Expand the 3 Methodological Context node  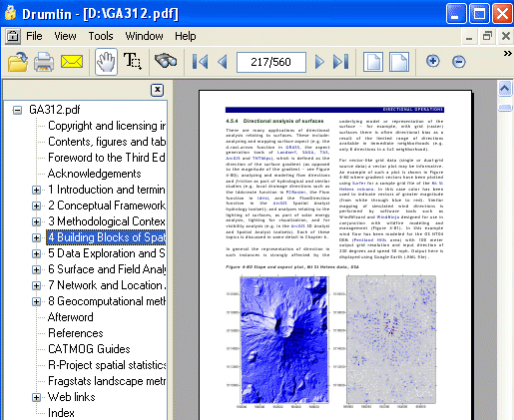pyautogui.click(x=36, y=221)
